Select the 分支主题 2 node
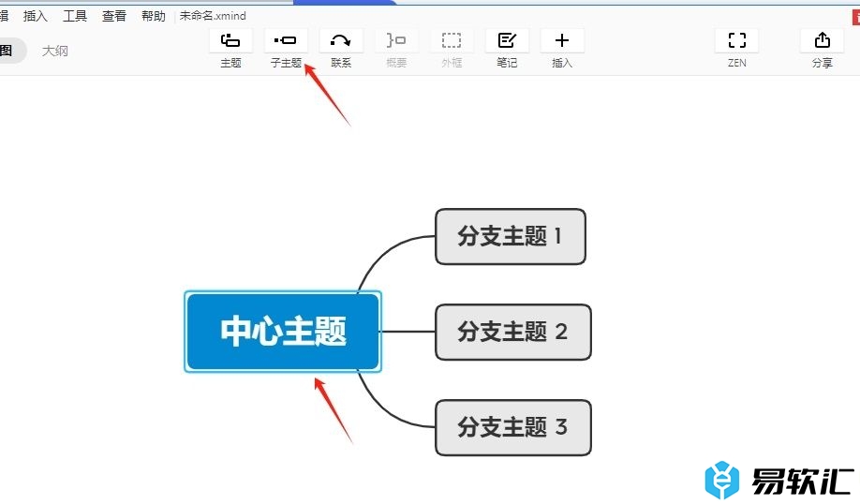Screen dimensions: 860x504 coord(513,332)
